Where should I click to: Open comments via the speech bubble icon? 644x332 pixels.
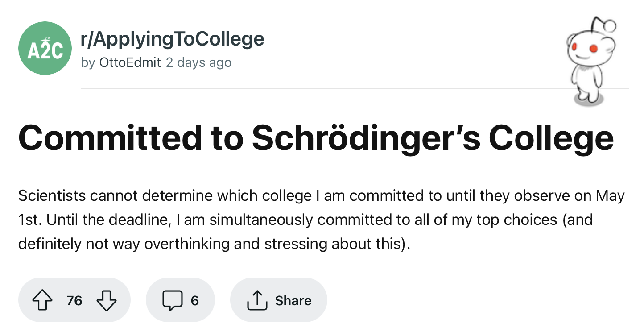172,300
